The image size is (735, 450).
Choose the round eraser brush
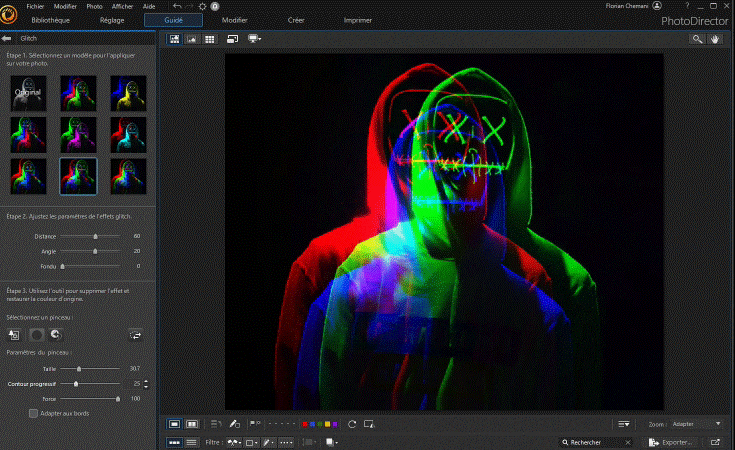pos(37,335)
